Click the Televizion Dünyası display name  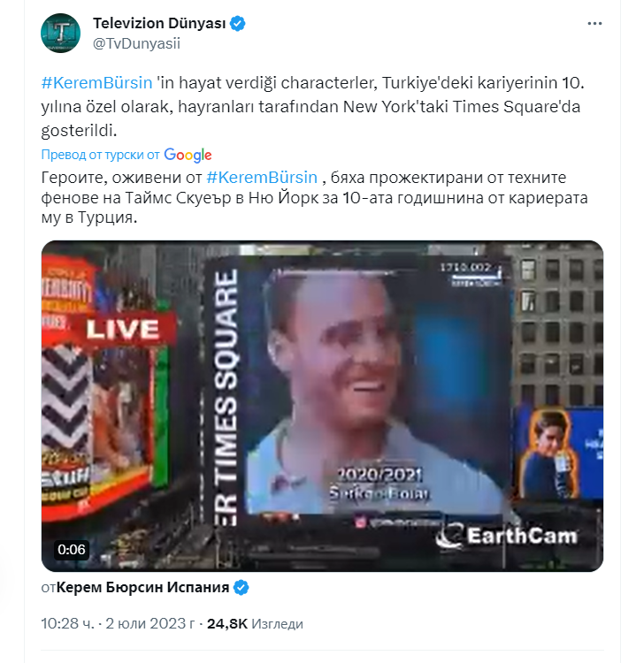[x=159, y=23]
